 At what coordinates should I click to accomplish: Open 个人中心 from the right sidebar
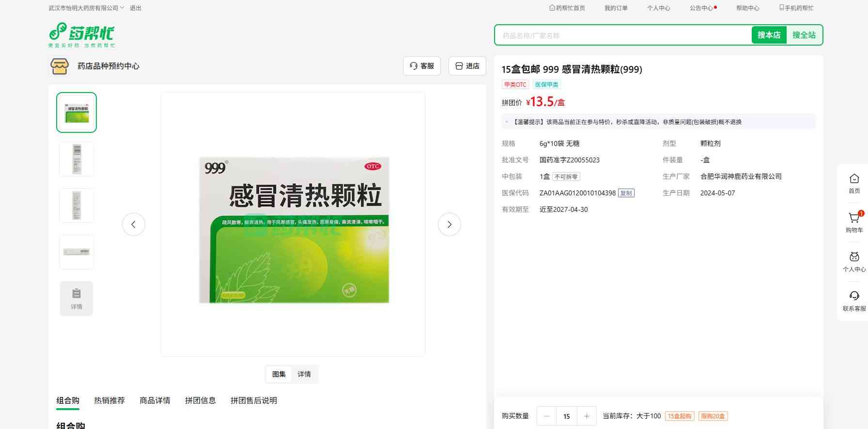pos(854,261)
